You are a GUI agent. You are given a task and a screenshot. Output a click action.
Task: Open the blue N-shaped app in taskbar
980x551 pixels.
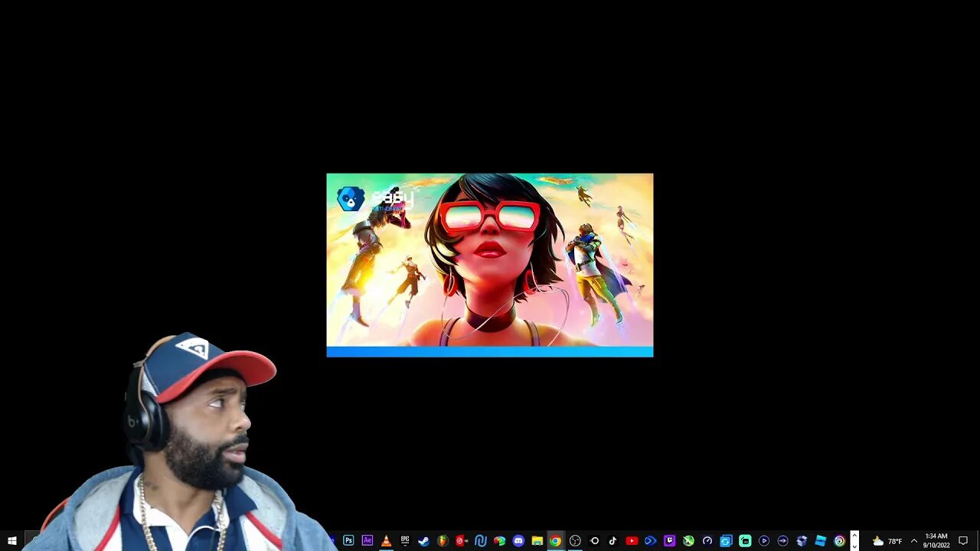coord(481,541)
